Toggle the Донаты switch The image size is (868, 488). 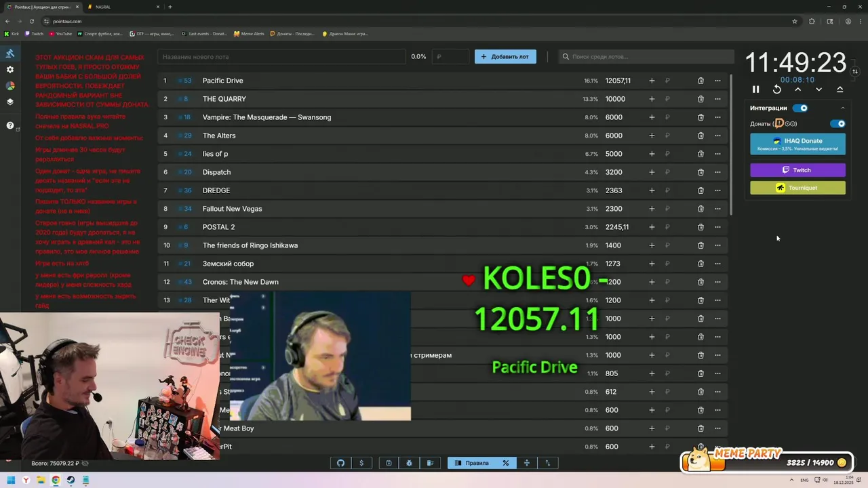[x=838, y=123]
